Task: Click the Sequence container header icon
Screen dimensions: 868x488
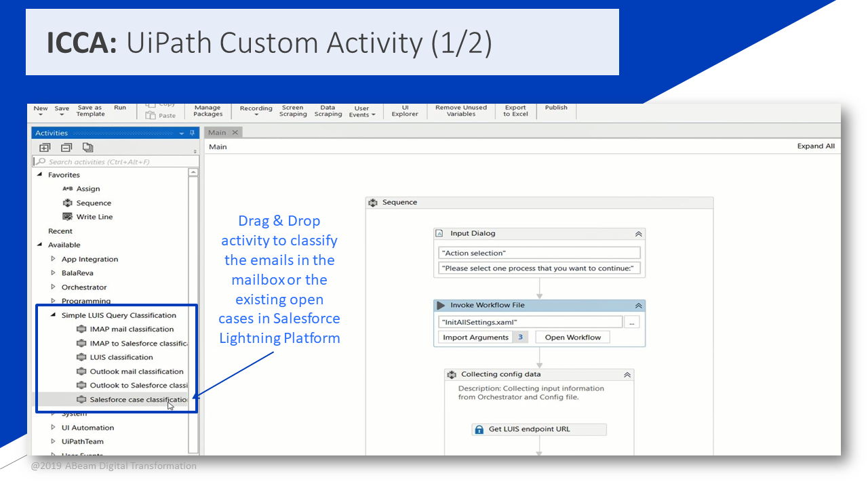Action: (x=373, y=203)
